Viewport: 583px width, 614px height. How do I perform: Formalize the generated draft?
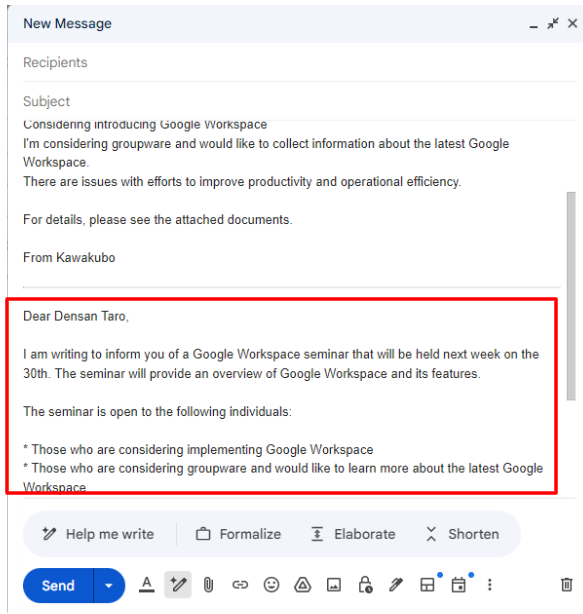(238, 534)
